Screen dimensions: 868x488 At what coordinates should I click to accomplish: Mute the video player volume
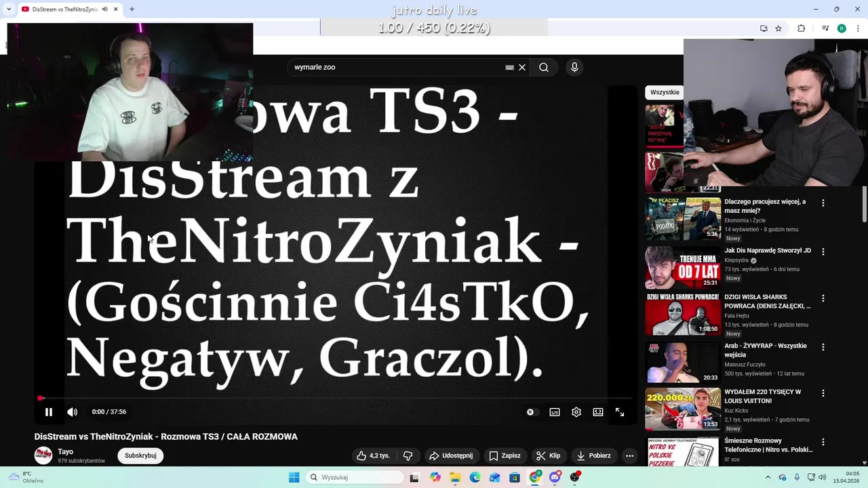(x=73, y=412)
